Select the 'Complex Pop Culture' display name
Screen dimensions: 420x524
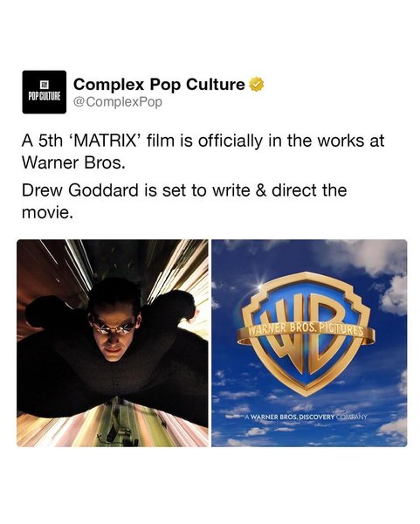(x=160, y=84)
